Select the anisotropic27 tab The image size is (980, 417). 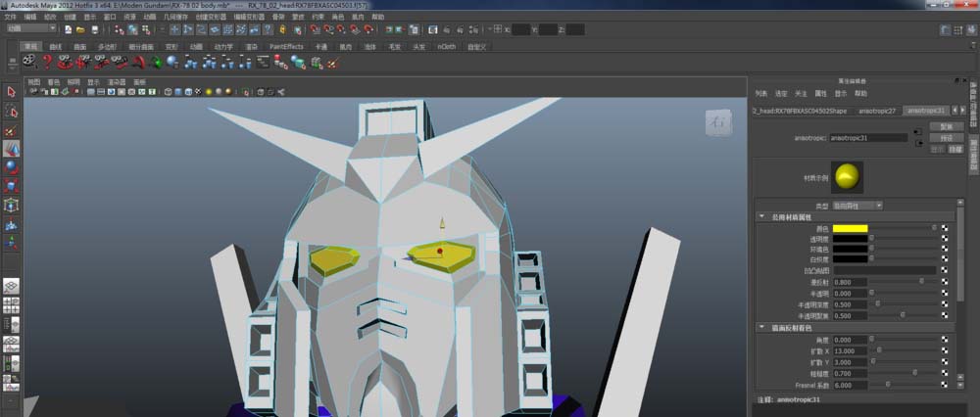point(876,111)
